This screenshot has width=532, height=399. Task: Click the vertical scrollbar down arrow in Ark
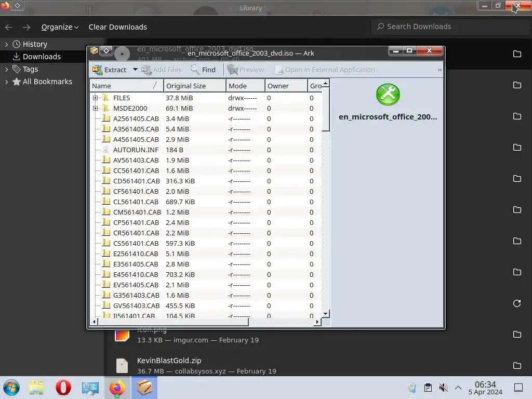coord(325,314)
